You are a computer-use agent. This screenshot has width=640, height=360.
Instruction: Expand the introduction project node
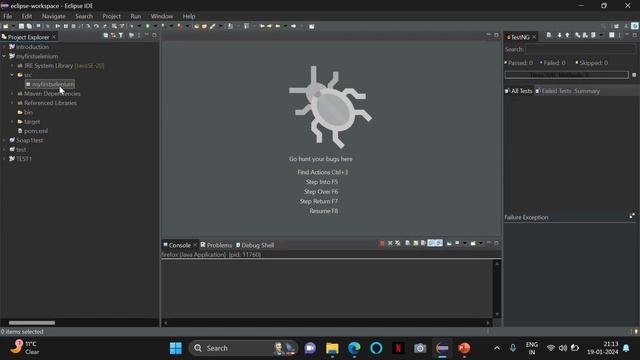(x=4, y=47)
